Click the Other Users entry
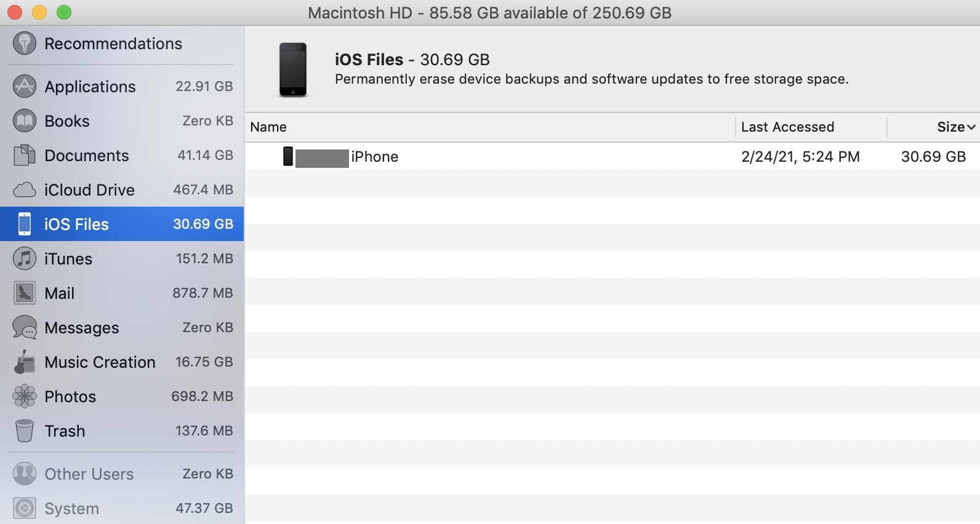The width and height of the screenshot is (980, 524). click(122, 474)
